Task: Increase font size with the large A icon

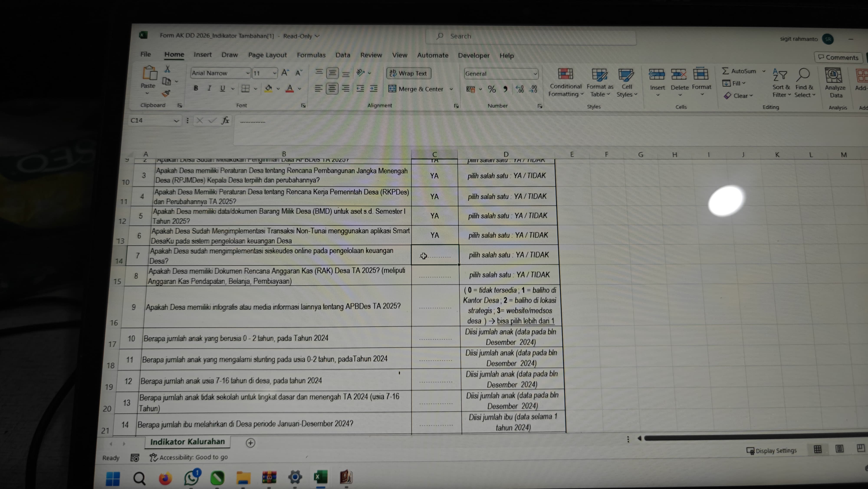Action: pos(285,73)
